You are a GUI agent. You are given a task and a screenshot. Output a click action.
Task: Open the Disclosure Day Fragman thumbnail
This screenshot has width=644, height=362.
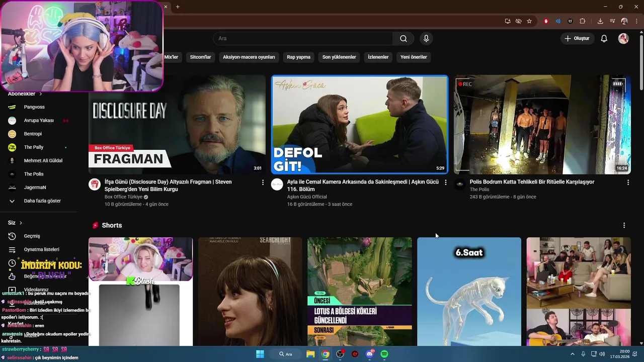177,125
